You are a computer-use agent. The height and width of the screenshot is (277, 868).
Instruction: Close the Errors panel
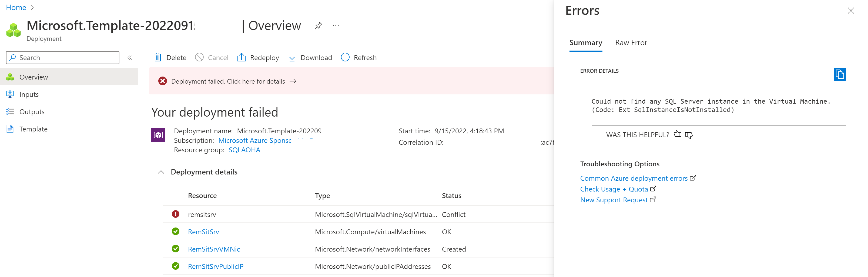click(850, 11)
